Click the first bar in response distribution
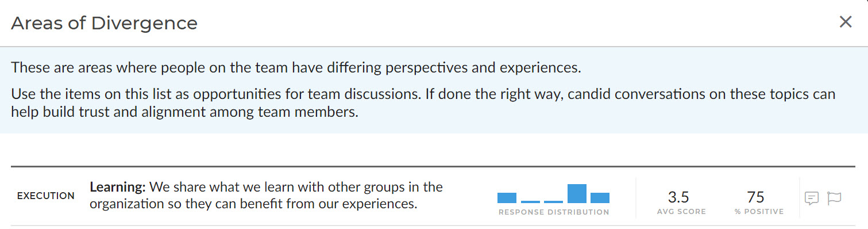868x229 pixels. (507, 198)
